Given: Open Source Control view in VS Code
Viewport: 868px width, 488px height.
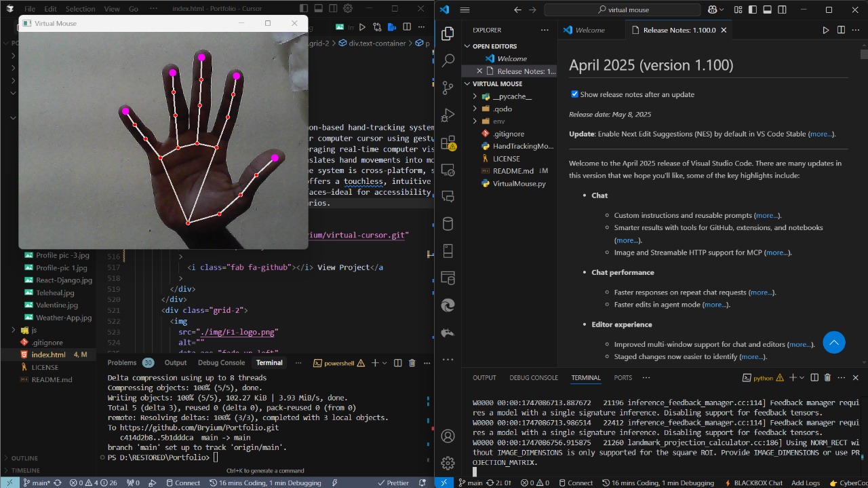Looking at the screenshot, I should [x=448, y=88].
